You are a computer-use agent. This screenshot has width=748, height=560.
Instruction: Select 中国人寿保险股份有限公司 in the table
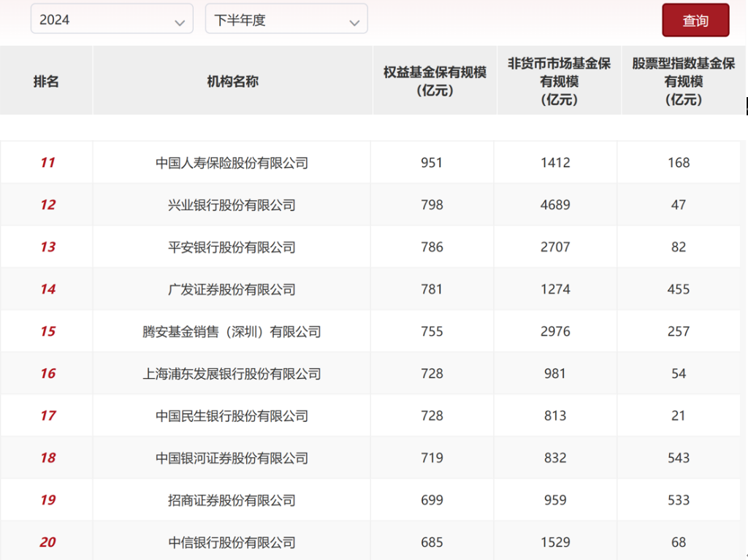232,162
